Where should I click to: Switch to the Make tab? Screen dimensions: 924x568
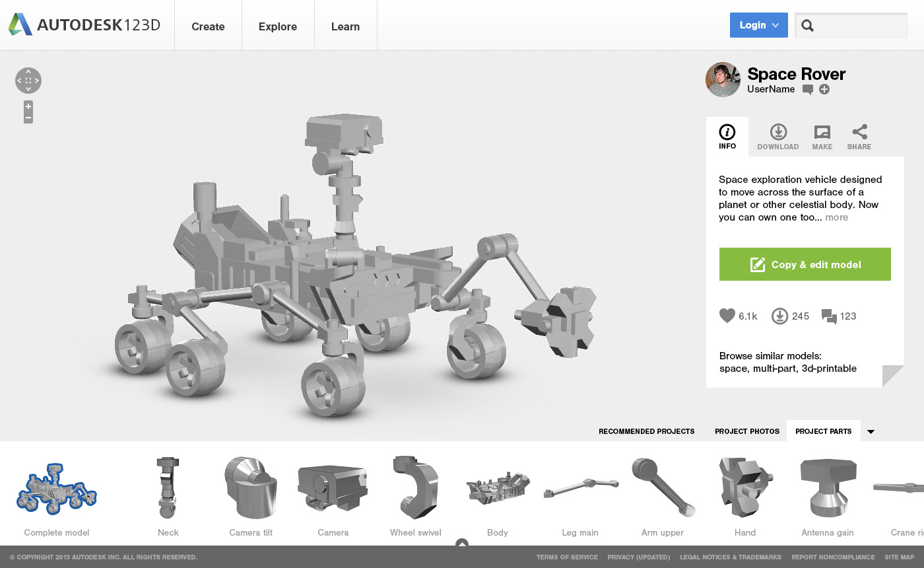click(x=822, y=137)
